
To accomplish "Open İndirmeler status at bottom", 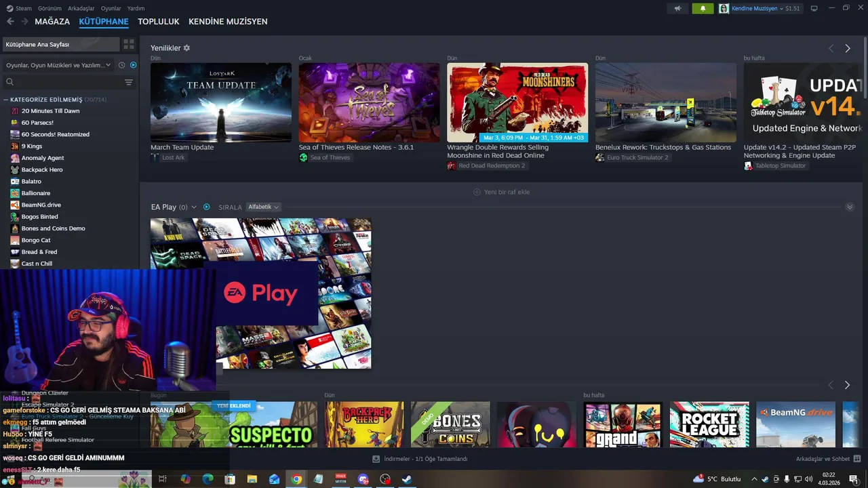I will coord(420,459).
